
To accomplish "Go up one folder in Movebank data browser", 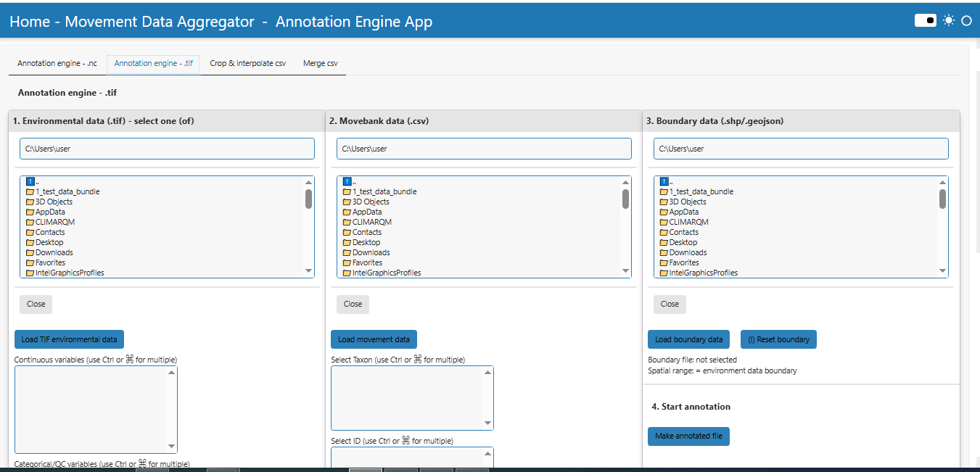I will pyautogui.click(x=347, y=181).
